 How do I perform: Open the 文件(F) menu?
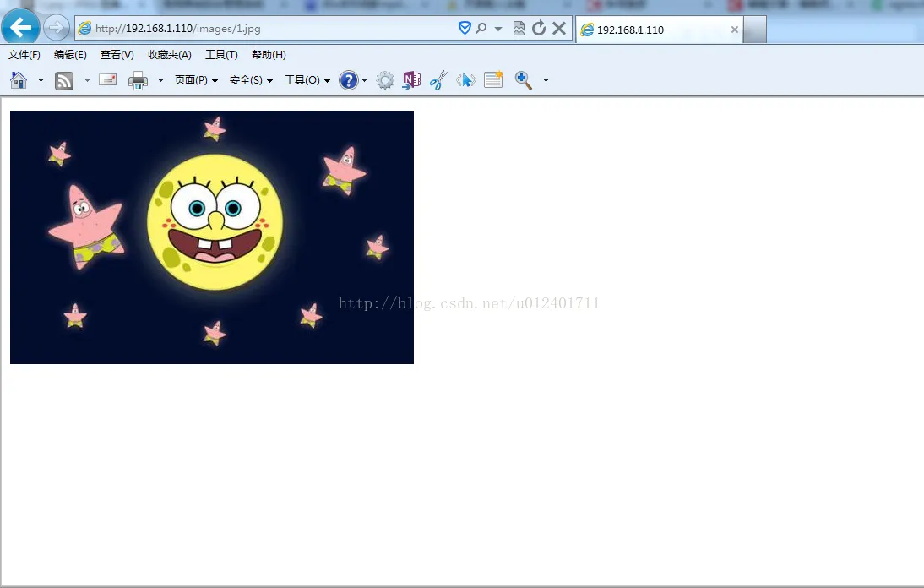tap(24, 55)
